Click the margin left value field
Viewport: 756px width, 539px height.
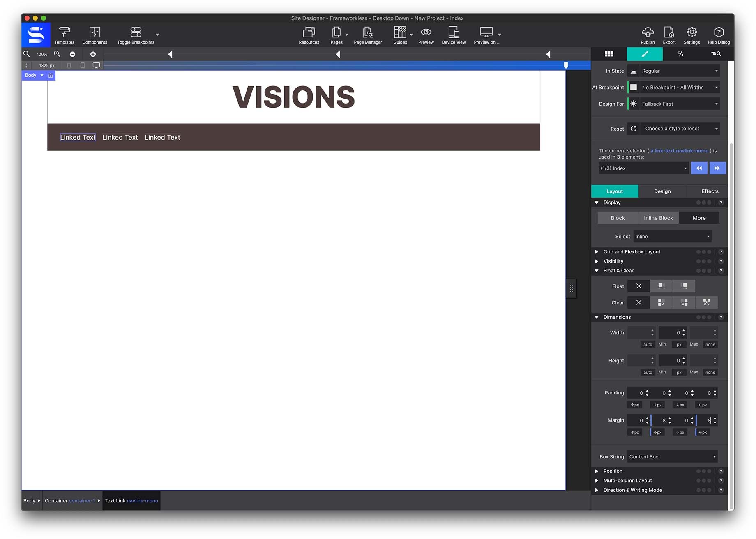click(707, 420)
